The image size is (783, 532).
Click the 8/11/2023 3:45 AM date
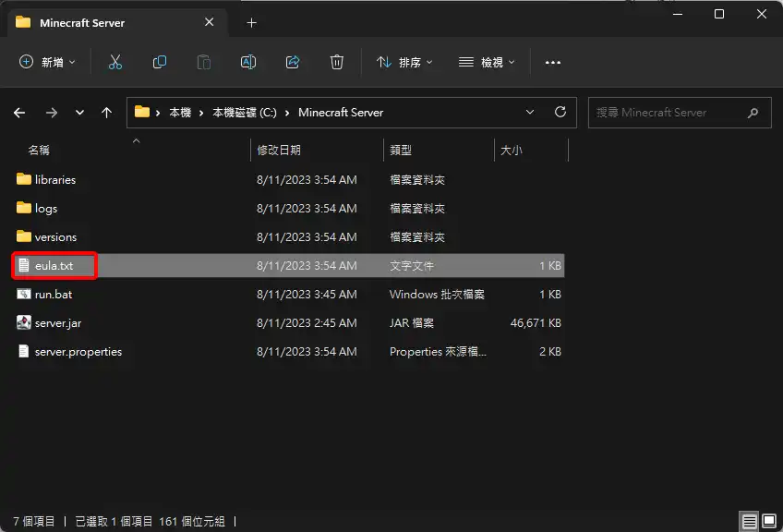tap(307, 295)
